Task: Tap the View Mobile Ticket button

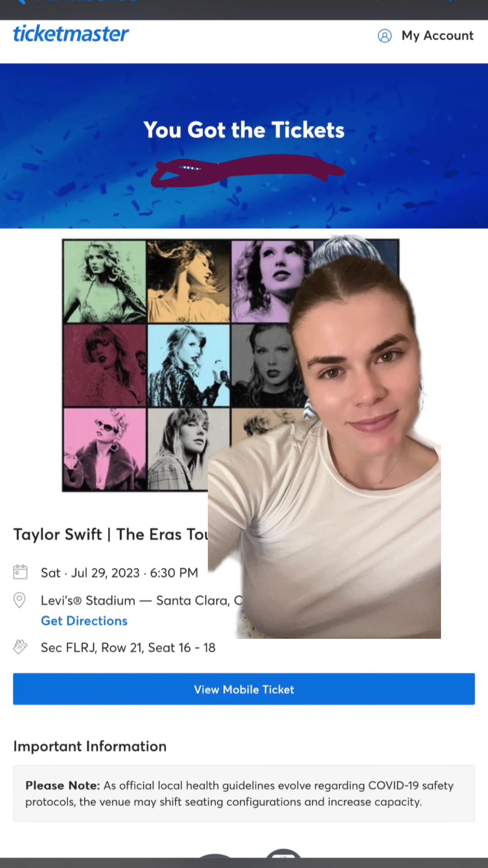Action: (x=244, y=689)
